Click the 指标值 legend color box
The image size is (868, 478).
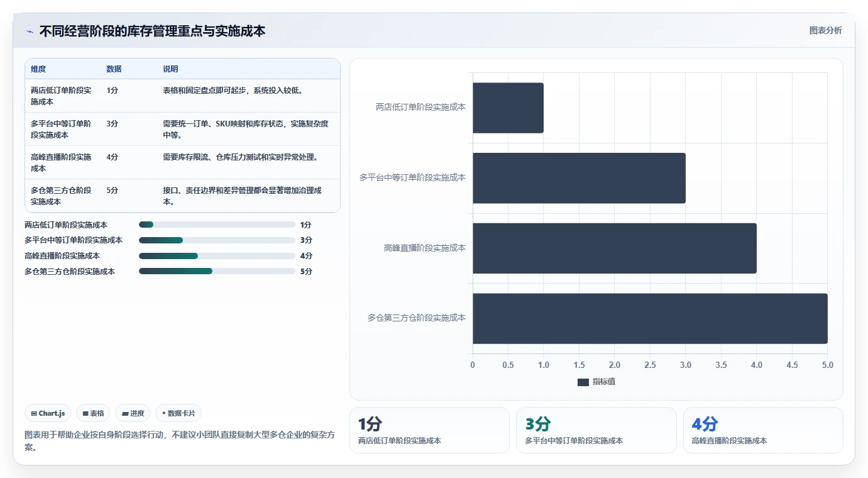click(x=583, y=382)
